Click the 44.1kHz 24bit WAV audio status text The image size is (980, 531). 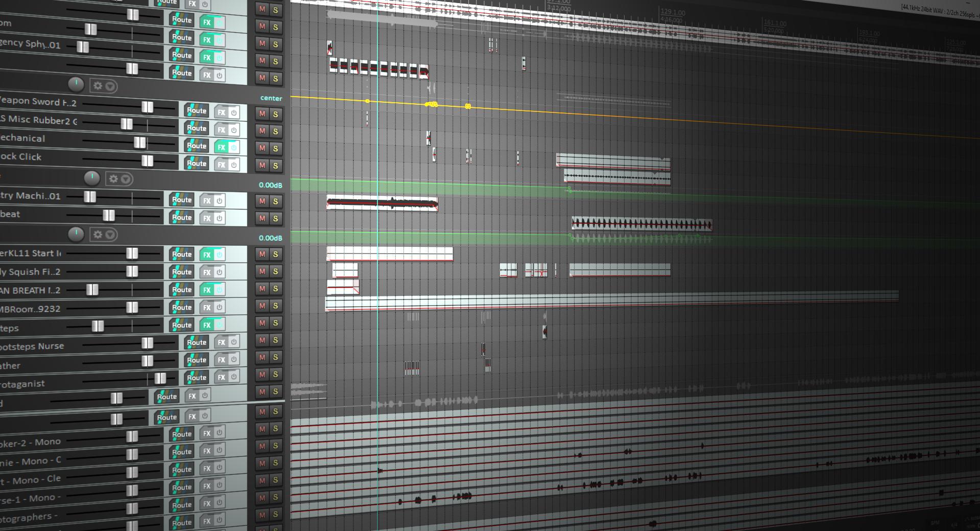940,11
